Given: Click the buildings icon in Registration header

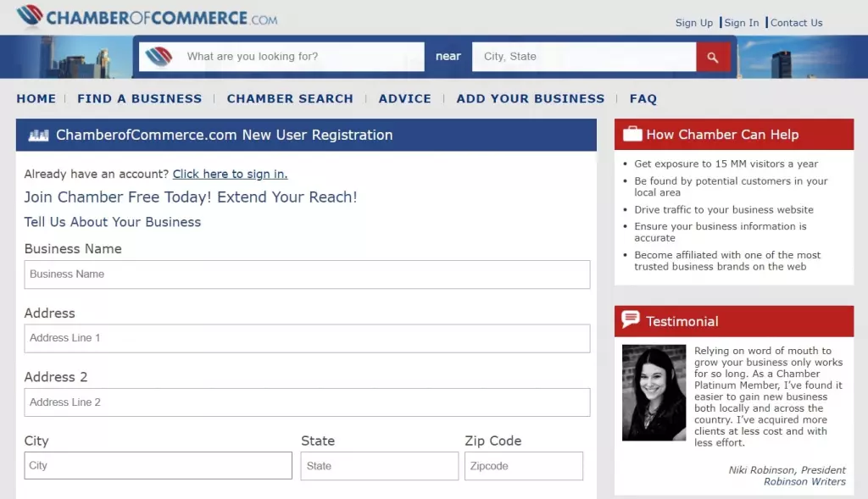Looking at the screenshot, I should pos(38,135).
